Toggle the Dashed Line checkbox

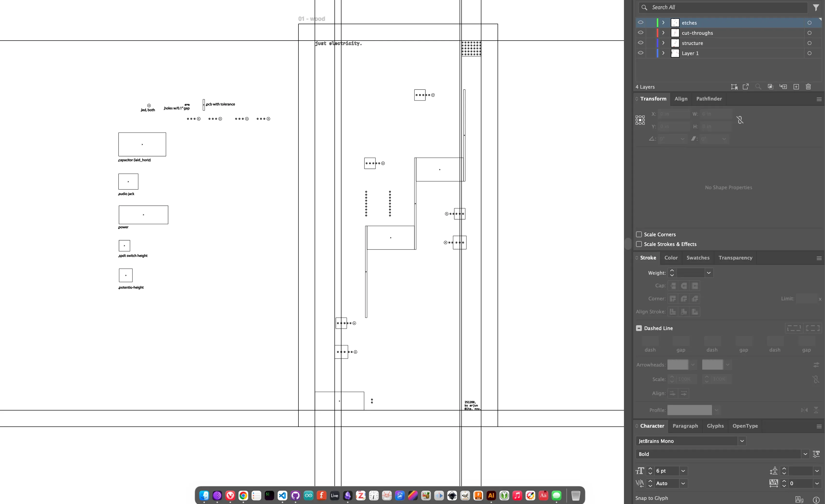(639, 328)
